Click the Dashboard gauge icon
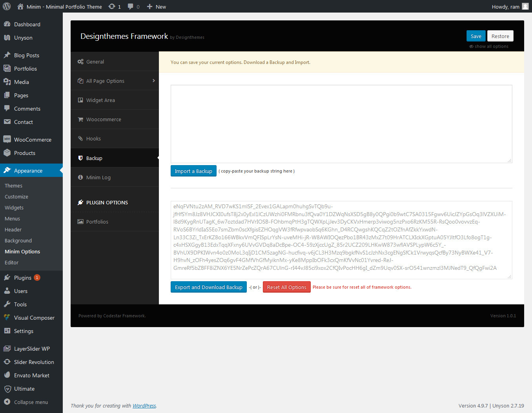532x413 pixels. (x=7, y=24)
